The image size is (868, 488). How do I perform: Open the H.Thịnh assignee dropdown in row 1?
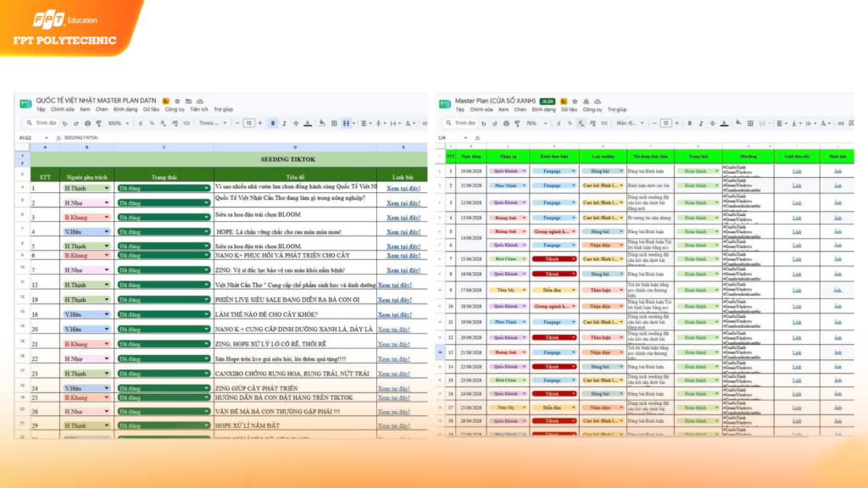pos(86,188)
